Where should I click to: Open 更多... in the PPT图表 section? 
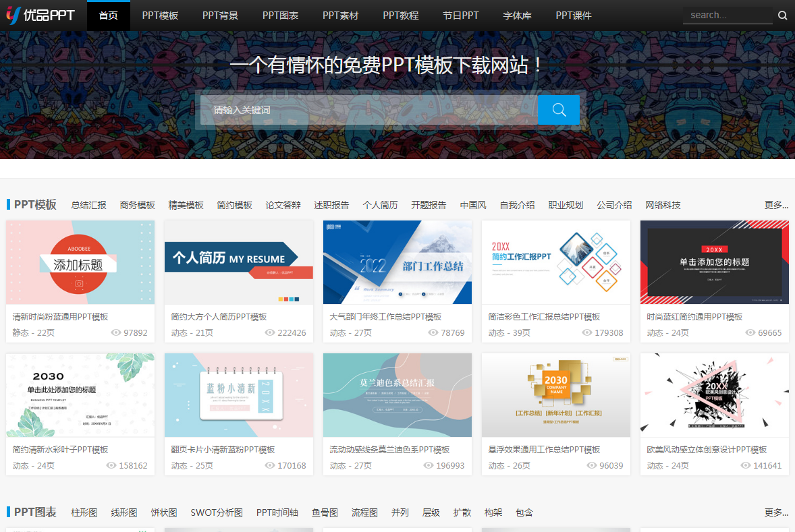(777, 512)
